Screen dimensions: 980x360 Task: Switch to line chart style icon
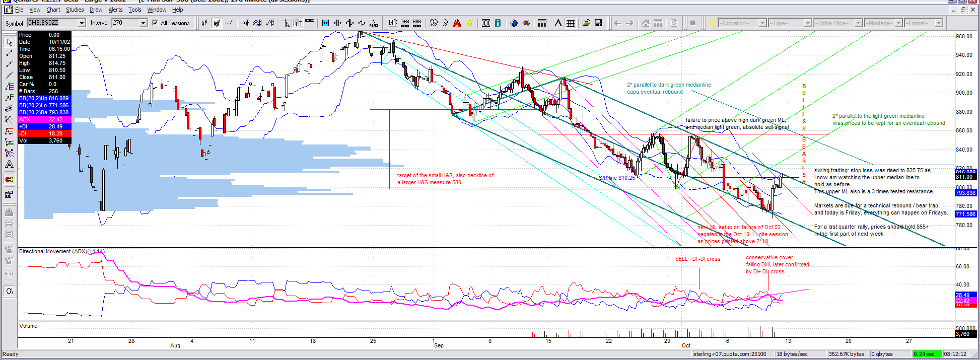[x=229, y=23]
